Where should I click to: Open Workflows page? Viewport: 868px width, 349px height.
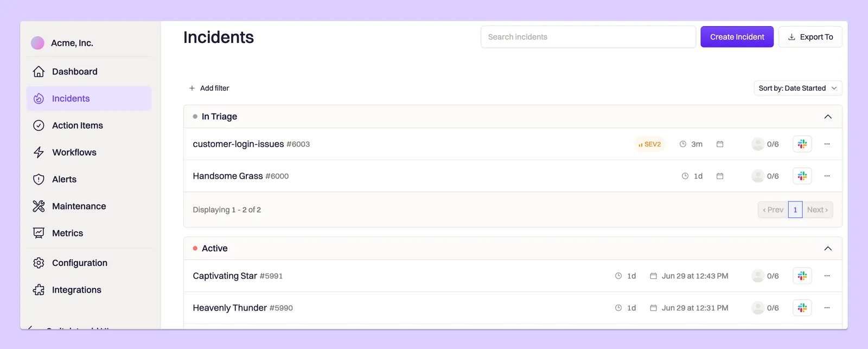pyautogui.click(x=74, y=153)
